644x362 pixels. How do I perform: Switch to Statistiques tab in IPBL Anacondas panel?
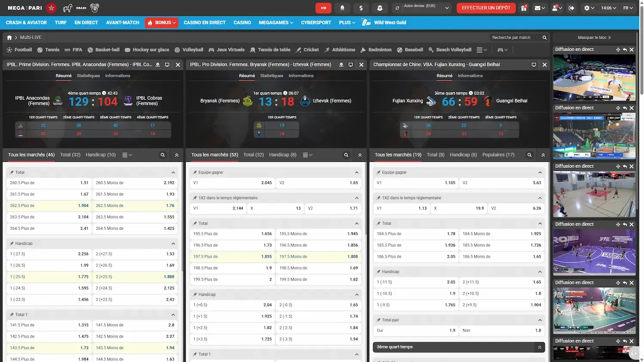(88, 76)
